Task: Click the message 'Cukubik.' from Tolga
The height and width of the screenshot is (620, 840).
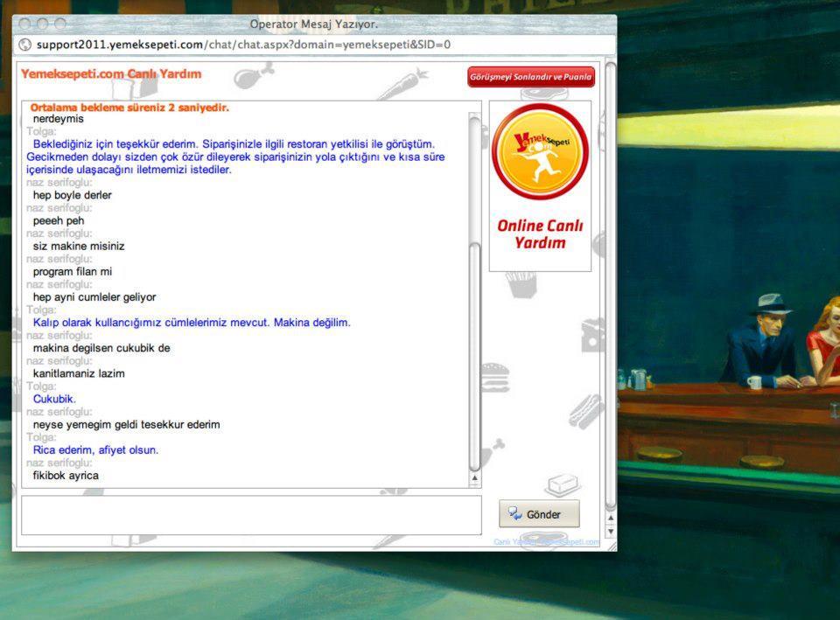Action: click(x=54, y=399)
